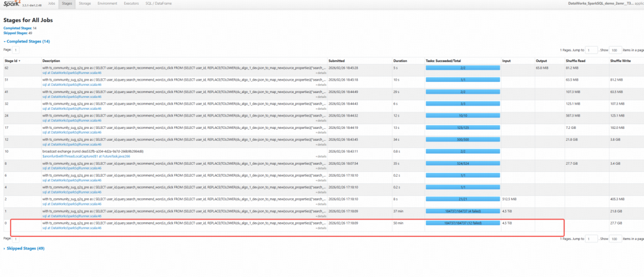Click page 1 button below the table
Image resolution: width=644 pixels, height=277 pixels.
[x=16, y=239]
